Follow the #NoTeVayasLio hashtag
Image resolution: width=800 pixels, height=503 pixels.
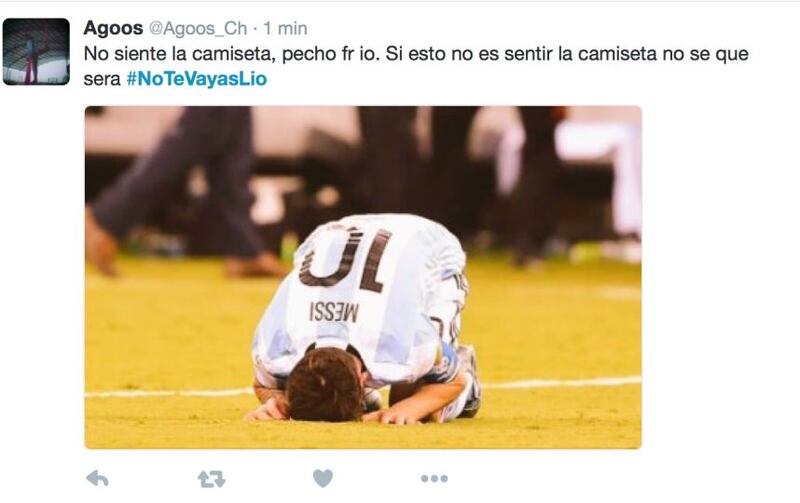[x=196, y=79]
